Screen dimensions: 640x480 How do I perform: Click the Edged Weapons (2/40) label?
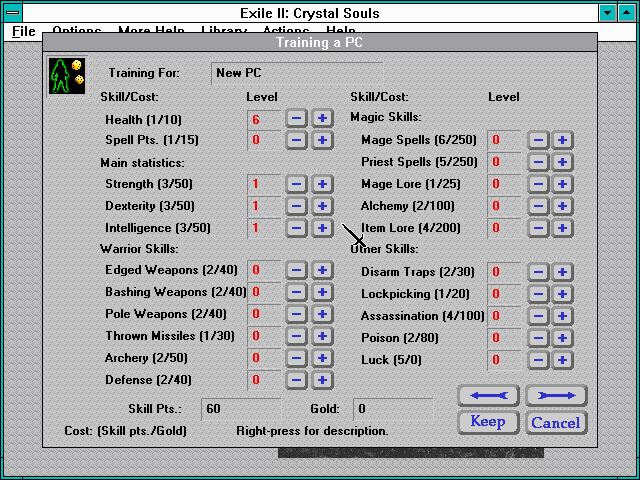171,270
